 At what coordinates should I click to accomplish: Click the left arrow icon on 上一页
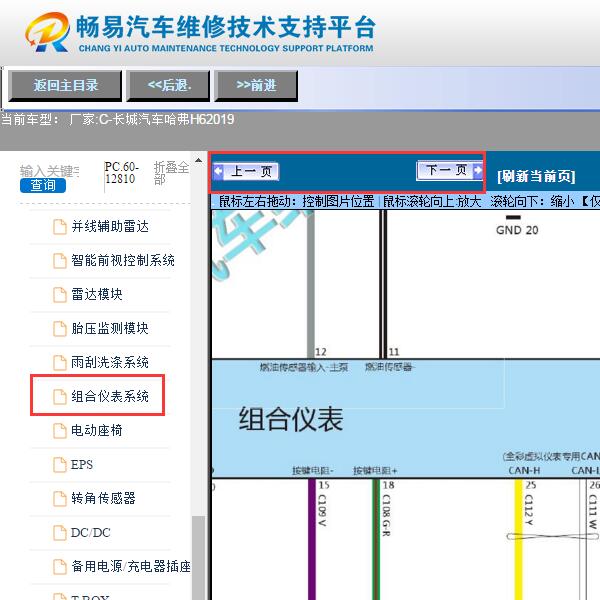coord(218,171)
